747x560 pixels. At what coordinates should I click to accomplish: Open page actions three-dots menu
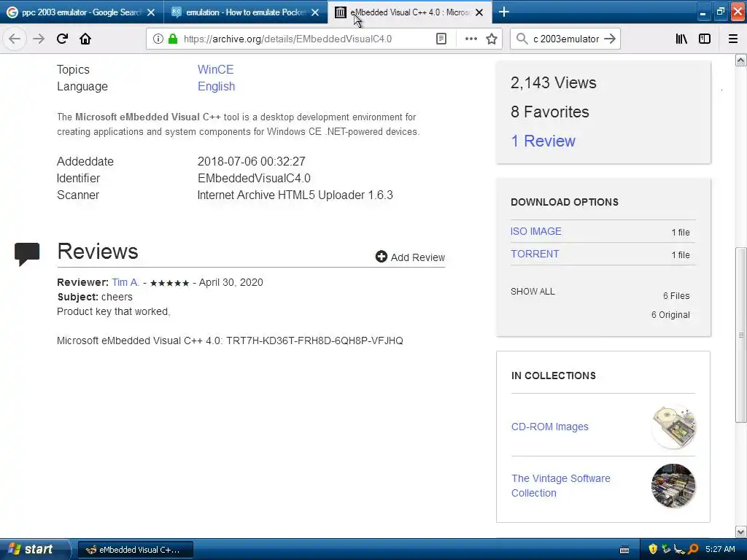(x=471, y=39)
